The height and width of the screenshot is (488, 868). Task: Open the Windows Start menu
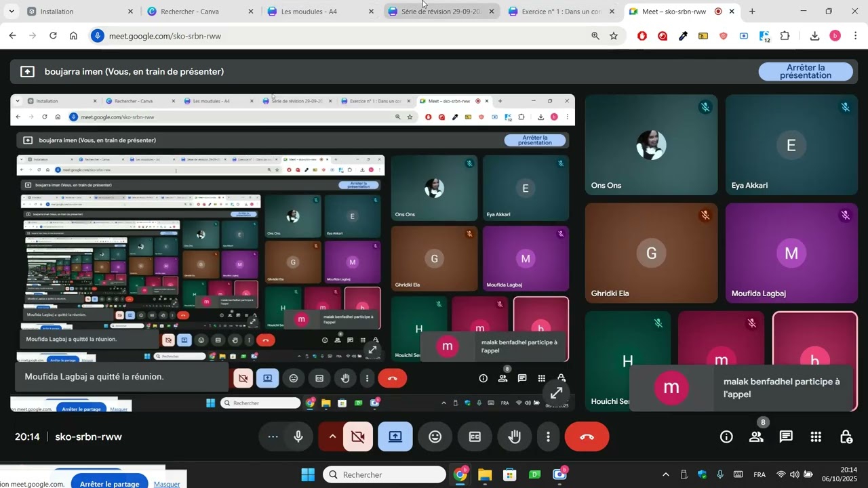(x=308, y=474)
